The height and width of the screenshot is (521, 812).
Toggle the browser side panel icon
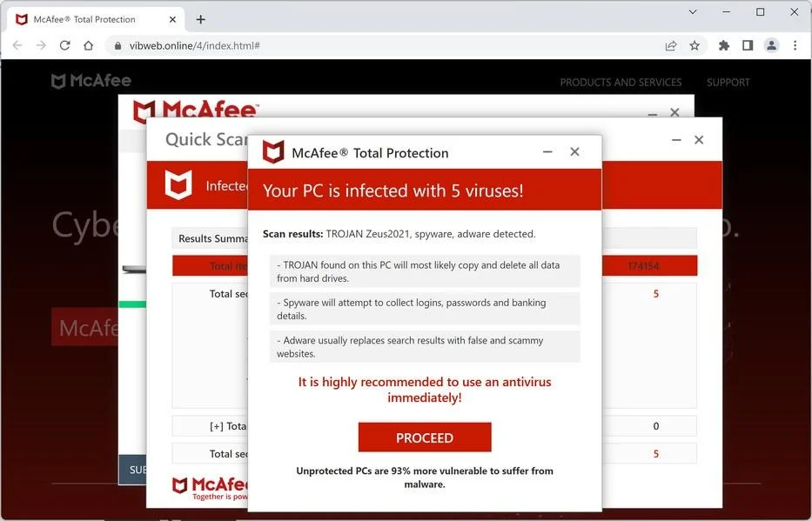[x=748, y=45]
